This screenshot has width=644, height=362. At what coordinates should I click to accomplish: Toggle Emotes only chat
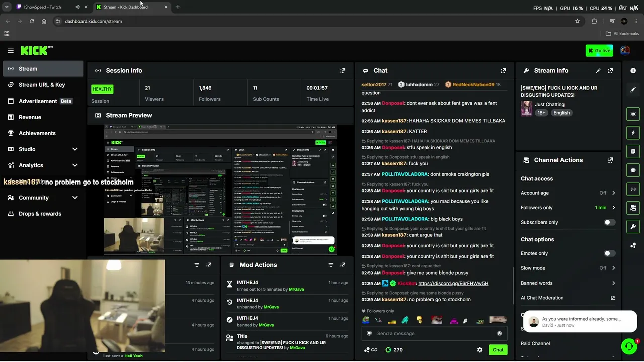tap(609, 253)
